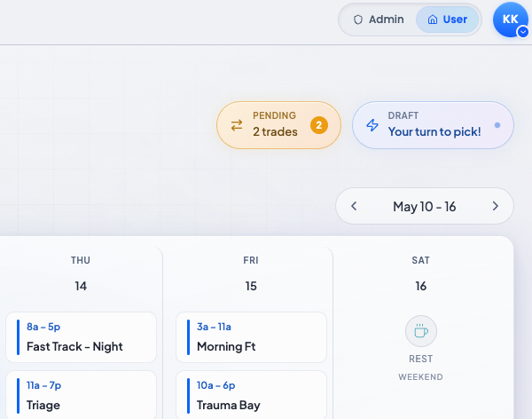Click the REST WEEKEND label on Saturday

coord(420,368)
